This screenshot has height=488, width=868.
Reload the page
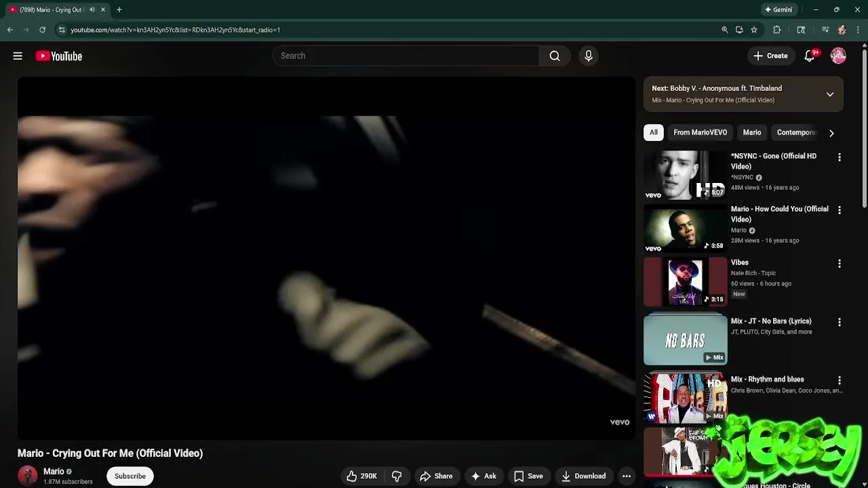pos(42,30)
